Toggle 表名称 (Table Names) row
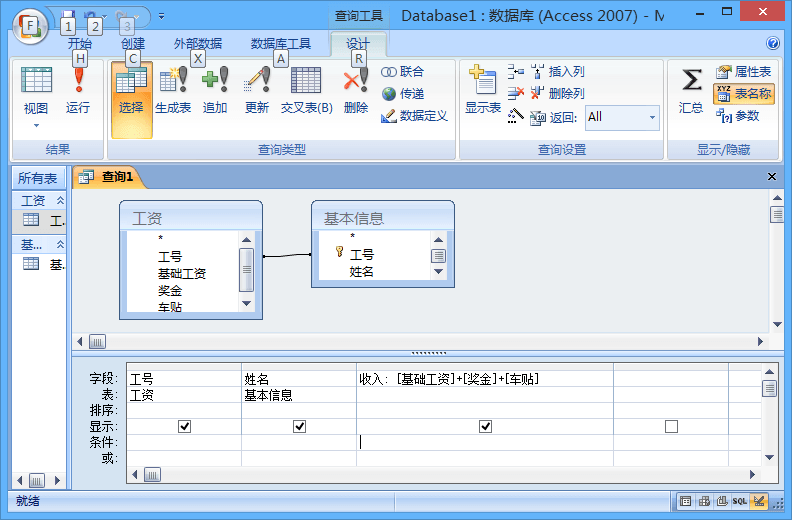Viewport: 792px width, 520px height. point(744,94)
